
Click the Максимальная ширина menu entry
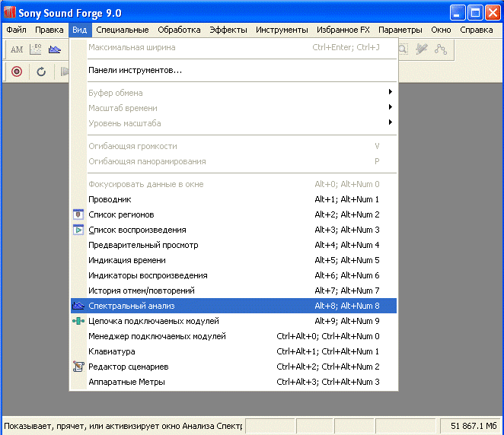[234, 47]
